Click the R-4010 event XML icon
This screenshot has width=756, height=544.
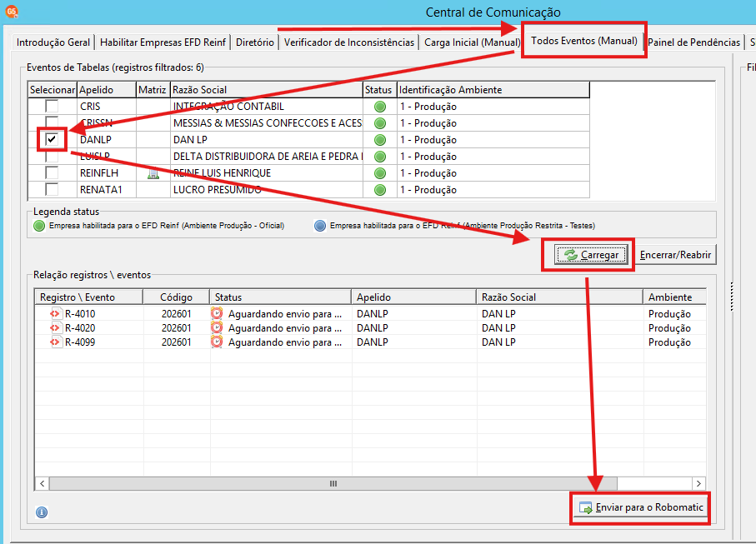[56, 314]
